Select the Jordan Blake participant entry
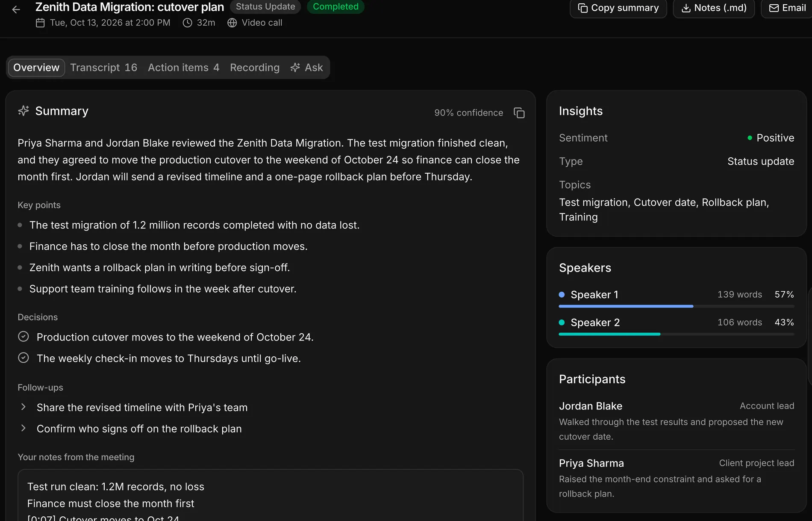 point(677,420)
